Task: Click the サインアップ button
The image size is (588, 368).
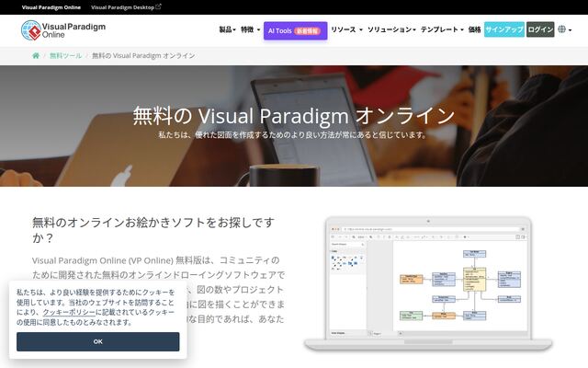Action: point(504,29)
